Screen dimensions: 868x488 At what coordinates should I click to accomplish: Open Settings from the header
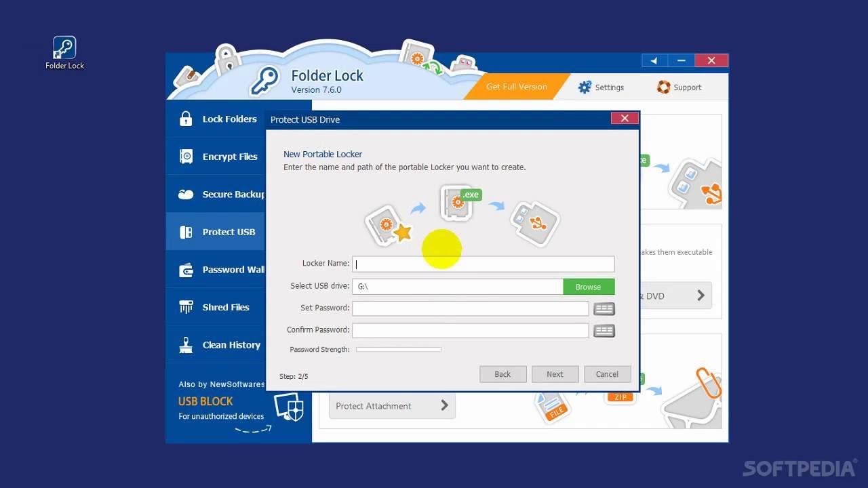pyautogui.click(x=601, y=87)
